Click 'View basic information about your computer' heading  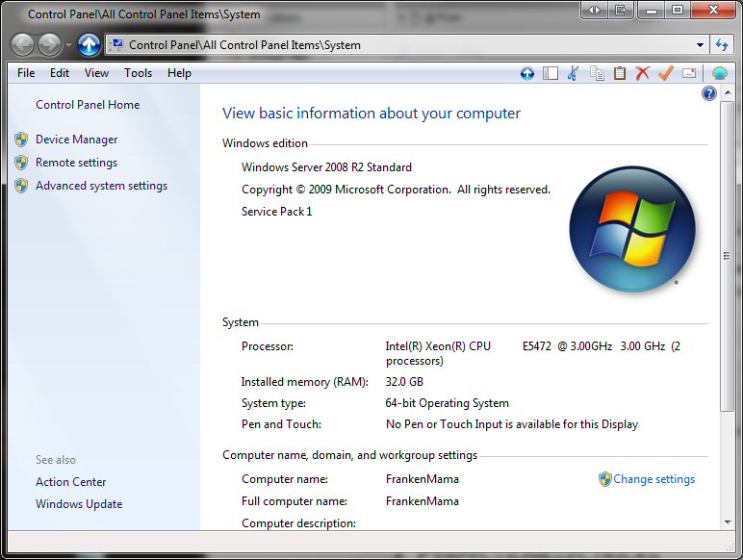[x=371, y=114]
